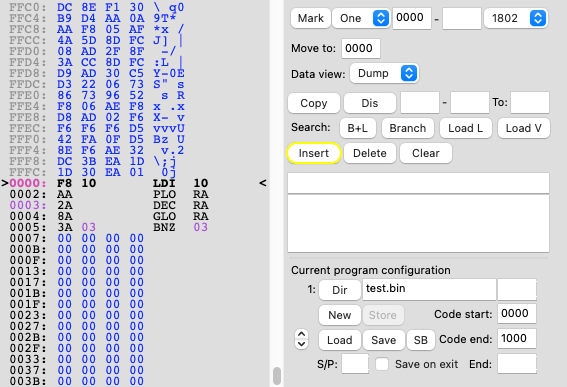This screenshot has height=387, width=567.
Task: Click the S/P input field
Action: 355,364
